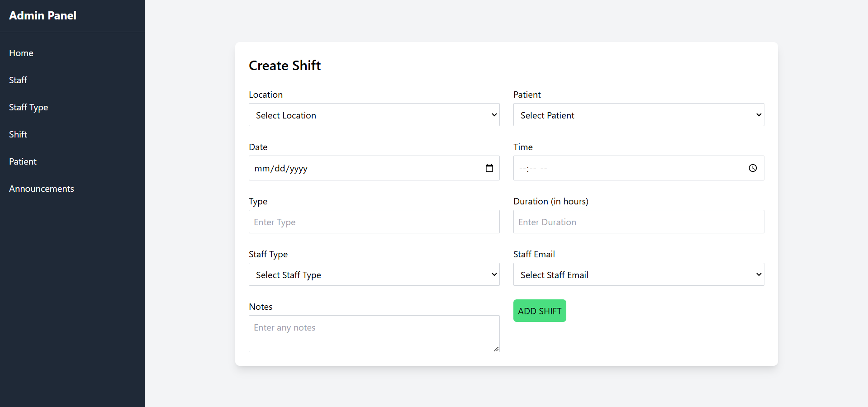
Task: Select Patient in the sidebar menu
Action: coord(23,161)
